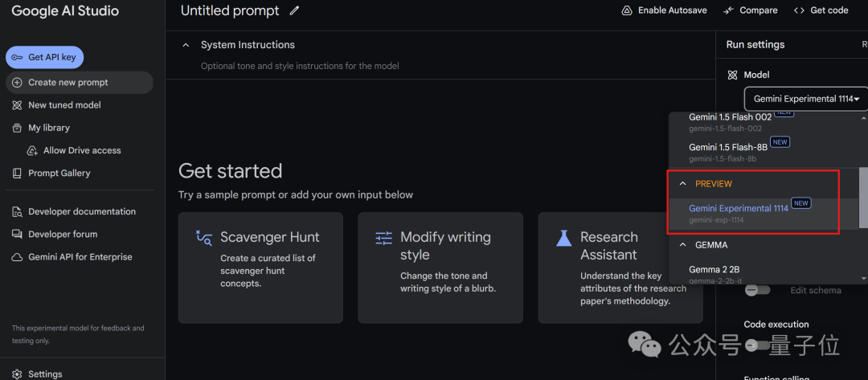868x380 pixels.
Task: Click the New tuned model icon
Action: 17,105
